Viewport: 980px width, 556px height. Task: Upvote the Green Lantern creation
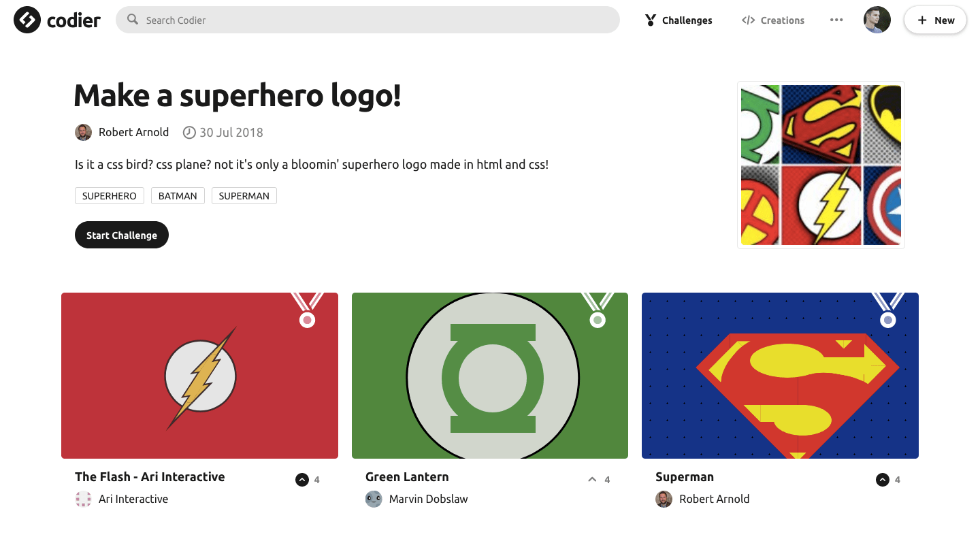(592, 479)
